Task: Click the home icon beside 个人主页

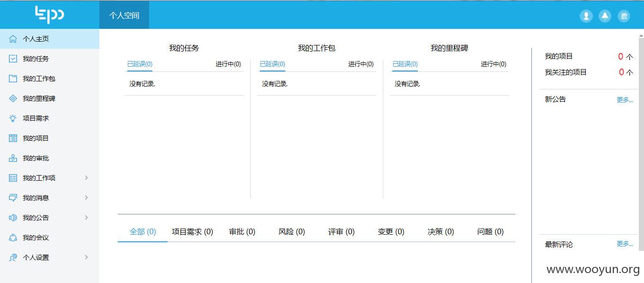Action: (x=13, y=39)
